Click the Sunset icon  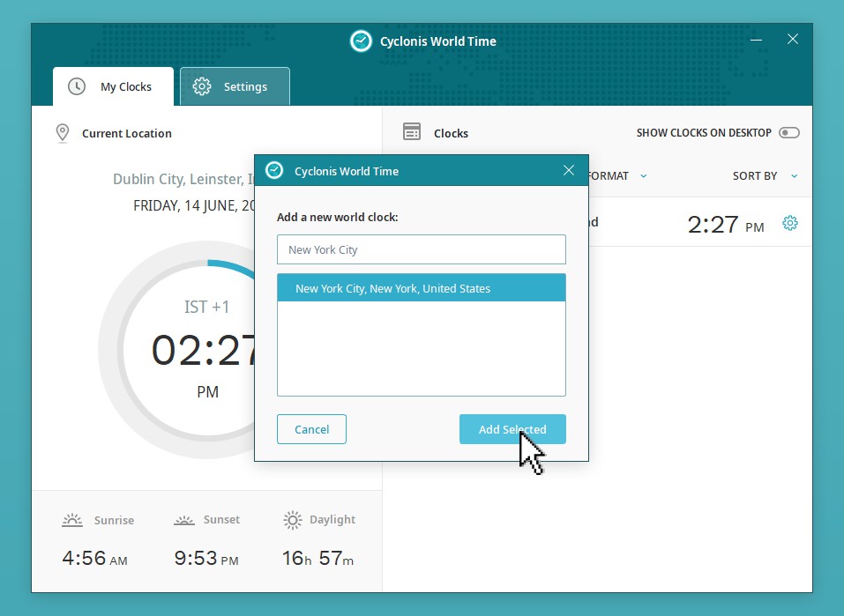183,520
